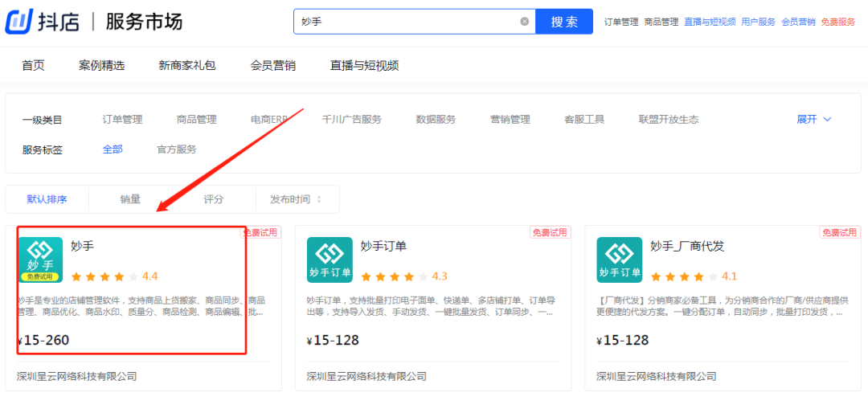Open the 妙手订单 service title

383,247
